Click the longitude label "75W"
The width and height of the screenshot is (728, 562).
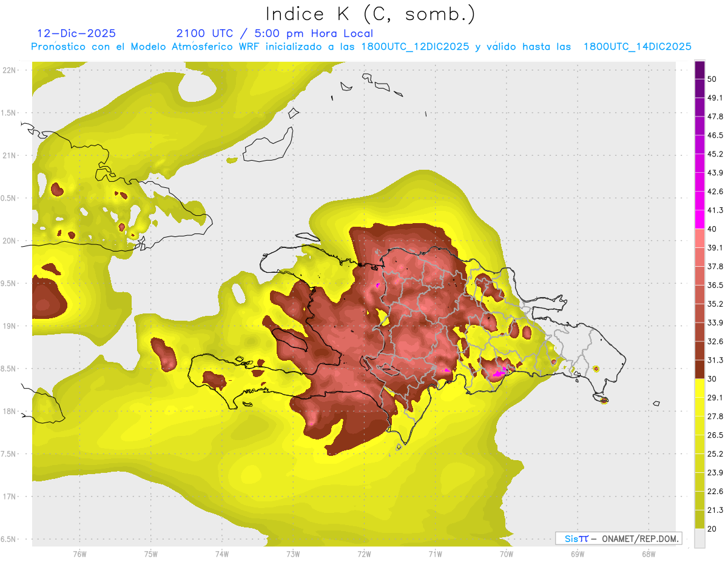(151, 554)
